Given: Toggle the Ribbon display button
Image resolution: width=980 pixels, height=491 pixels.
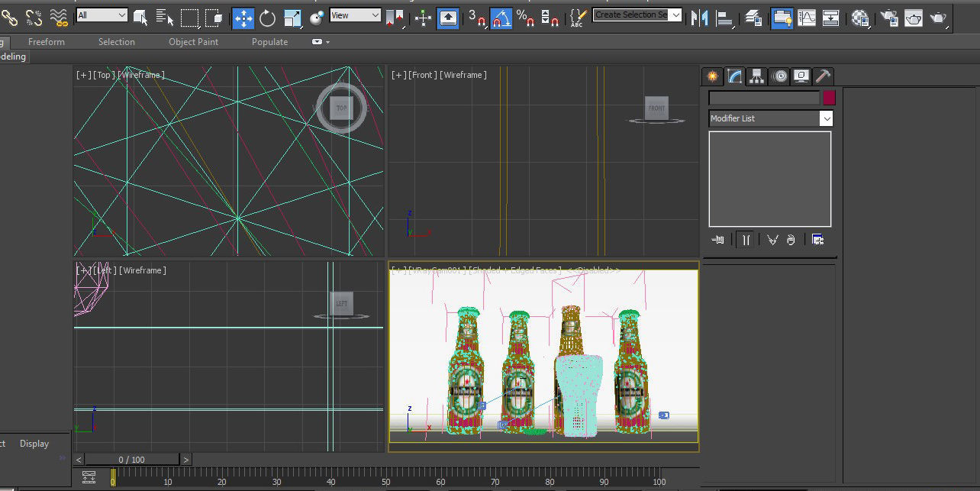Looking at the screenshot, I should tap(782, 18).
